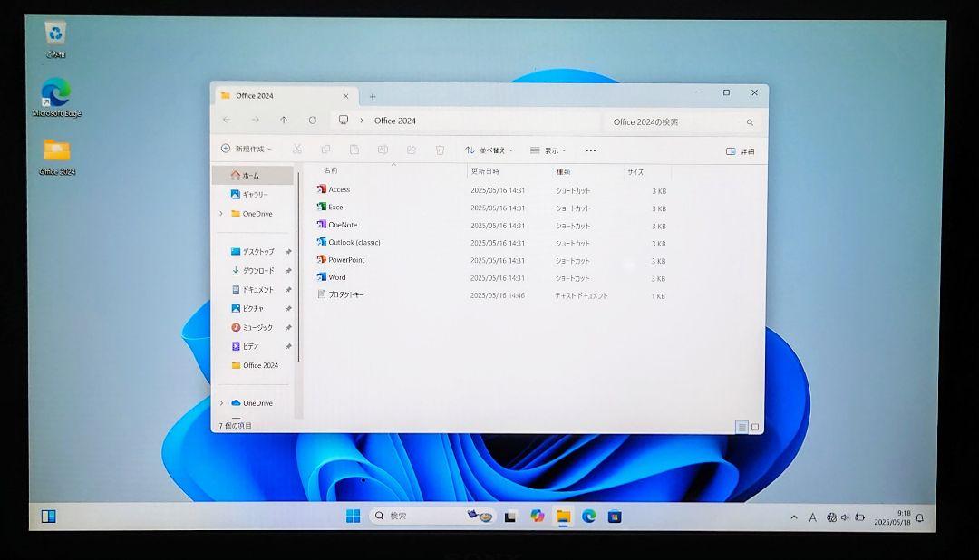Image resolution: width=979 pixels, height=560 pixels.
Task: Expand the OneDrive cloud node
Action: pyautogui.click(x=221, y=402)
